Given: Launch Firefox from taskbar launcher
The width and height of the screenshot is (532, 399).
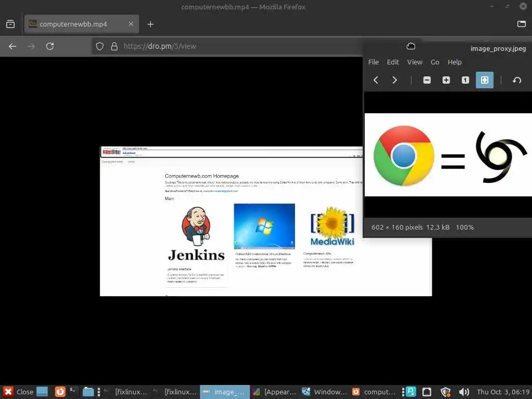Looking at the screenshot, I should pos(60,392).
